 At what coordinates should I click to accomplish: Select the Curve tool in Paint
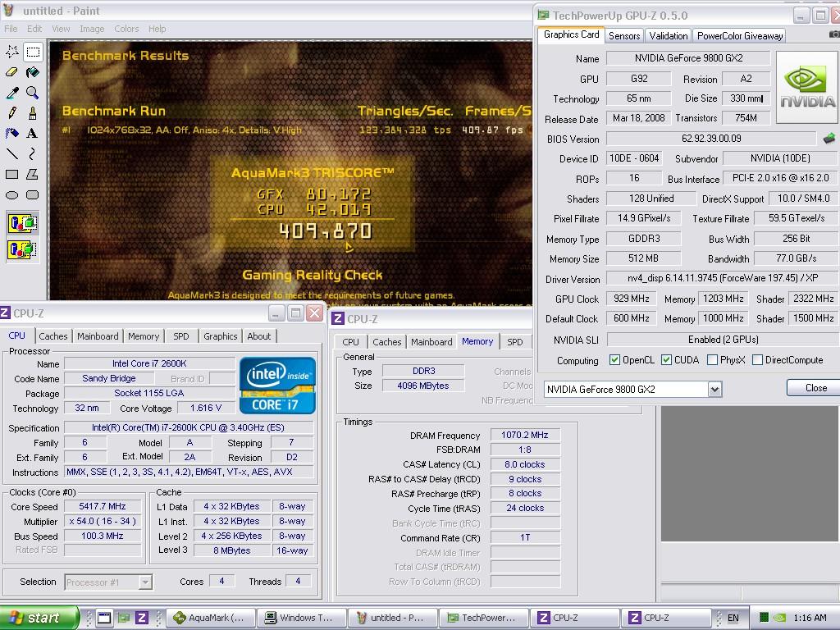[x=33, y=153]
